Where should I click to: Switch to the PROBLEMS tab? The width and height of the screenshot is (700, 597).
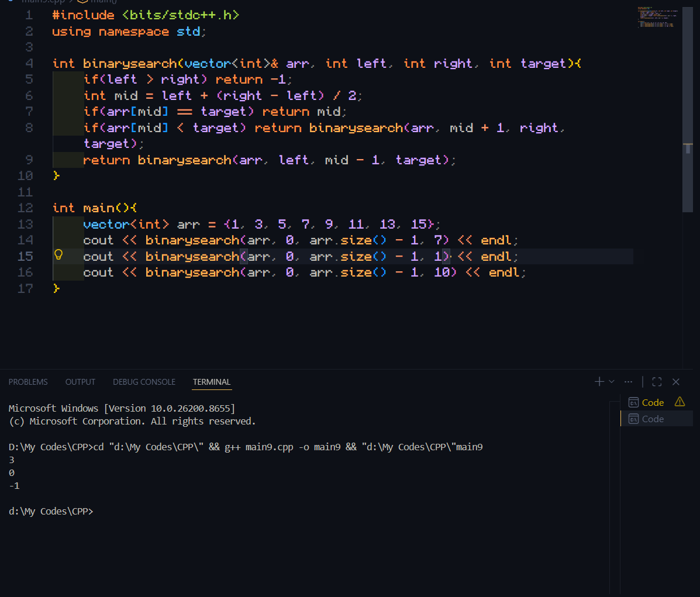click(28, 382)
